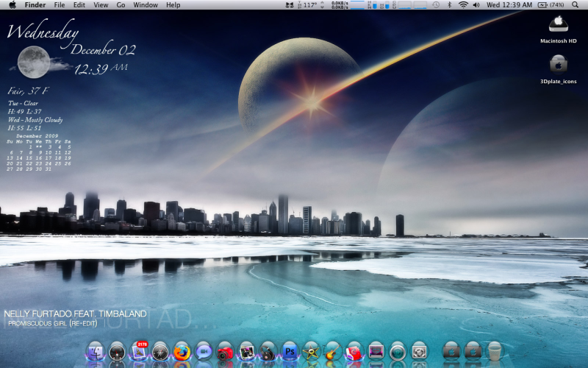This screenshot has width=588, height=368.
Task: Select the Macintosh HD desktop drive
Action: click(559, 29)
